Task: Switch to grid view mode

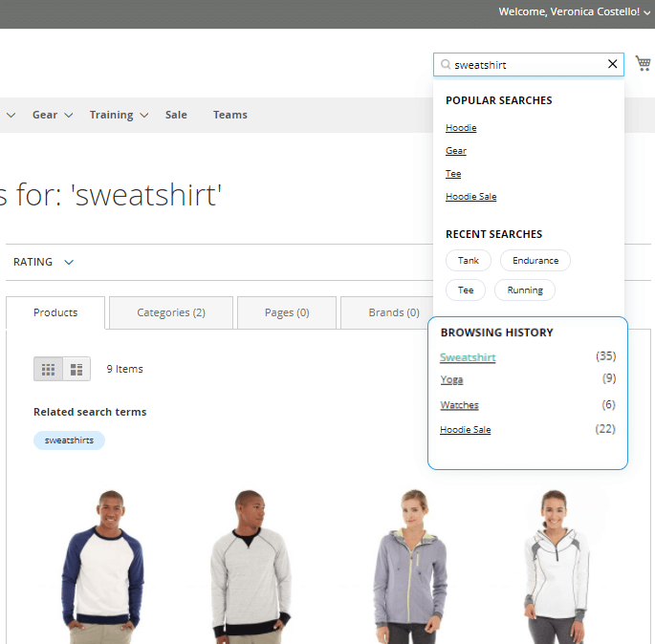Action: point(49,369)
